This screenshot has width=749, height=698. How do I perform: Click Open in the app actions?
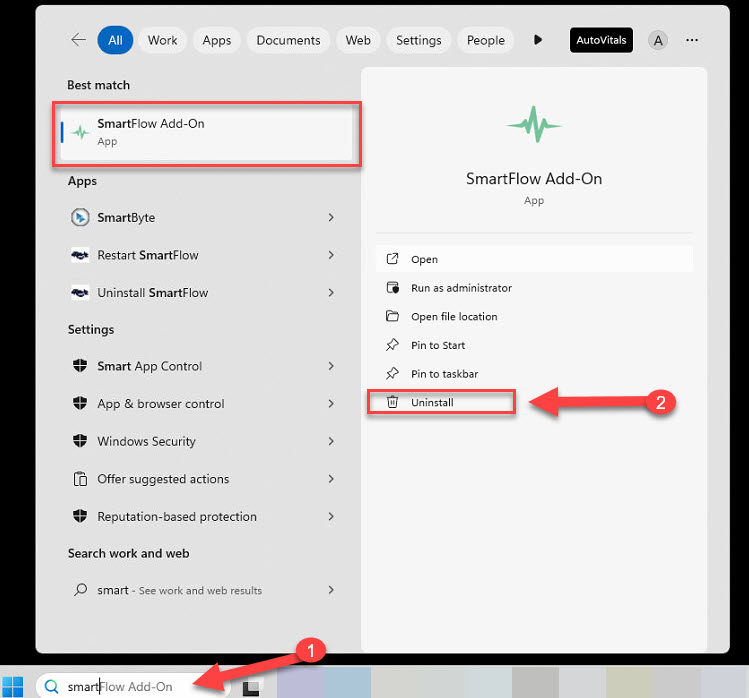[534, 259]
